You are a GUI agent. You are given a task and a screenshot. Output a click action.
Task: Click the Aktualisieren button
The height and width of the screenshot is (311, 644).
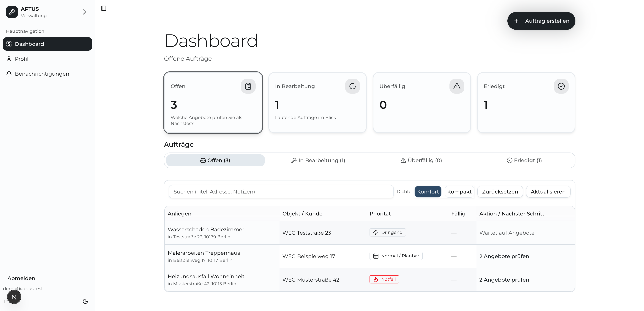tap(548, 192)
